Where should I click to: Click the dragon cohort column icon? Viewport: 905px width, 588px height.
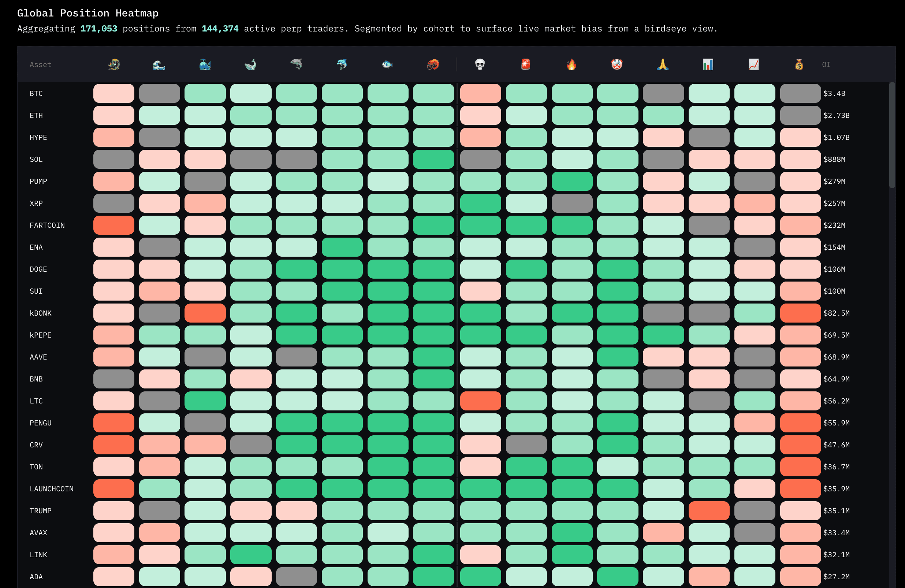[x=114, y=65]
